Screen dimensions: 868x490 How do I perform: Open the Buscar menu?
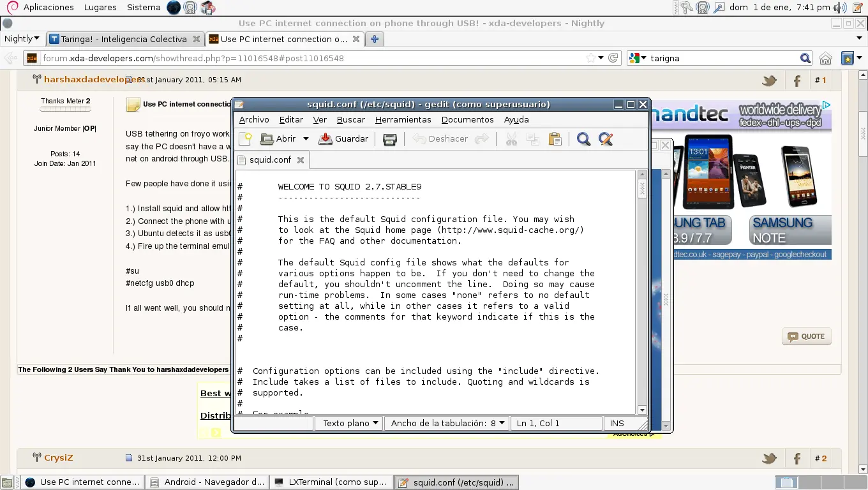351,119
